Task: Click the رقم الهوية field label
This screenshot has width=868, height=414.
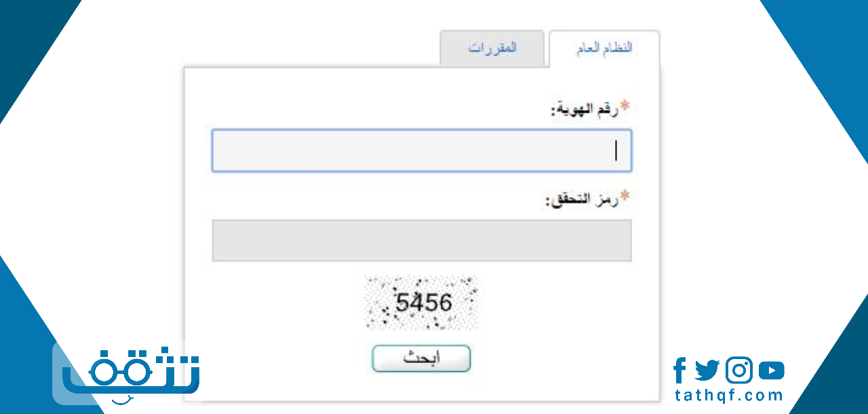Action: 584,109
